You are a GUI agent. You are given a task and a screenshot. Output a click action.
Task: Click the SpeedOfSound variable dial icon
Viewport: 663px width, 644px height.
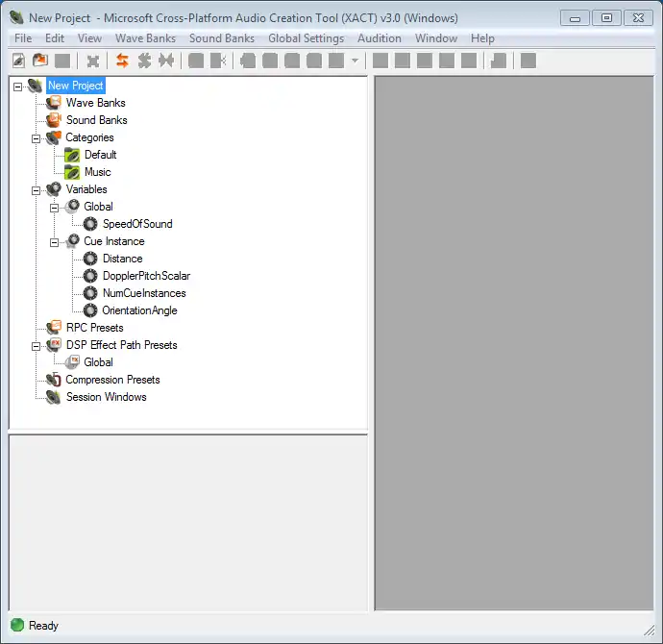90,224
